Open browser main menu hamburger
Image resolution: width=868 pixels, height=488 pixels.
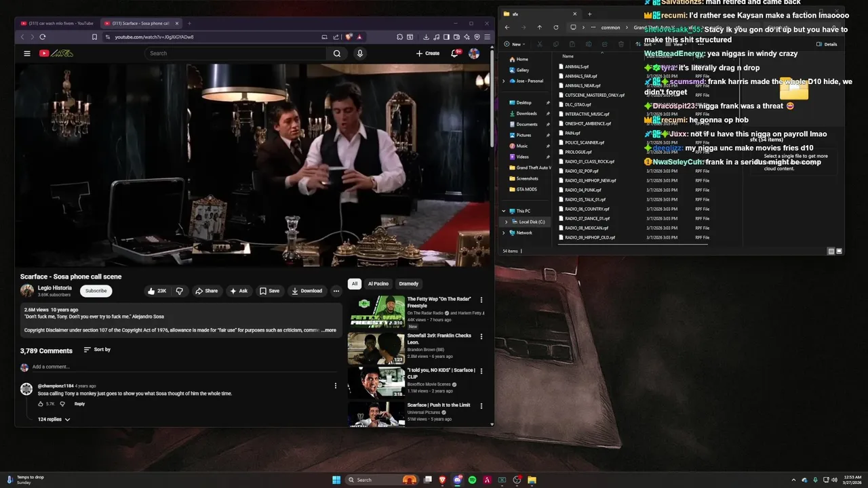pyautogui.click(x=488, y=37)
